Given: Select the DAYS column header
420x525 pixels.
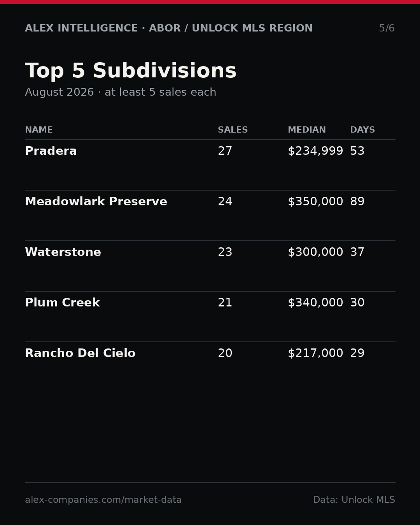Looking at the screenshot, I should (362, 130).
